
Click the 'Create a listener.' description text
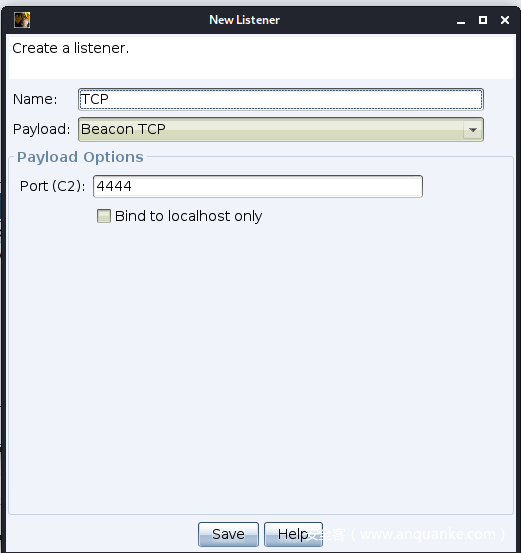click(x=71, y=48)
